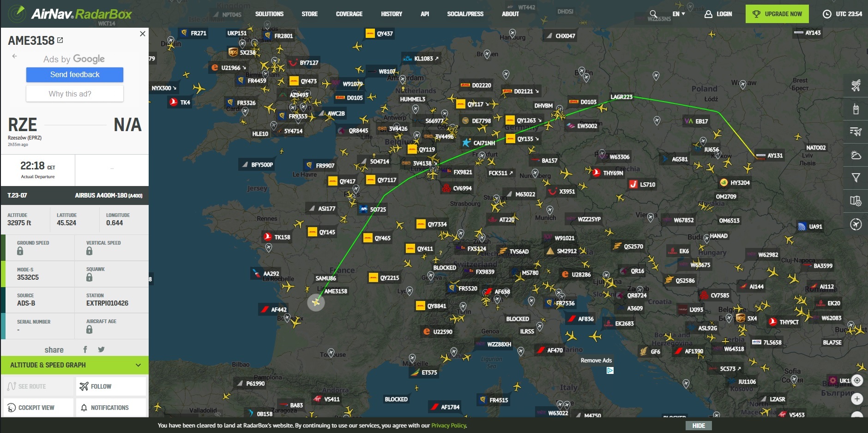This screenshot has height=433, width=868.
Task: Click the AdChoices icon beside Remove Ads
Action: [610, 370]
